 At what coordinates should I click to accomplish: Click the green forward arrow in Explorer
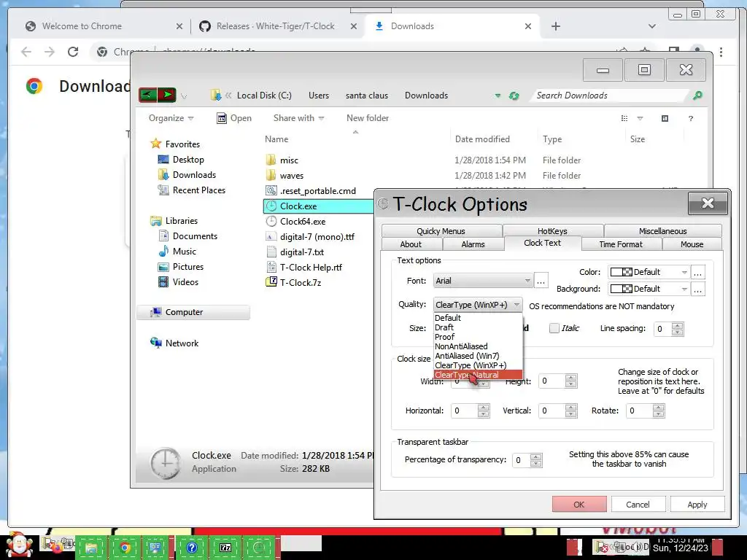click(x=167, y=95)
